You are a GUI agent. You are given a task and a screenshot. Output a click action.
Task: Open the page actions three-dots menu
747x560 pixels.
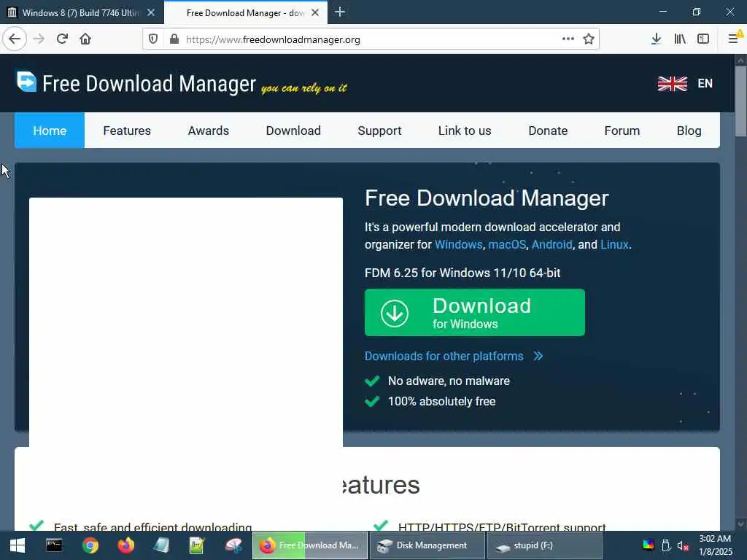568,39
